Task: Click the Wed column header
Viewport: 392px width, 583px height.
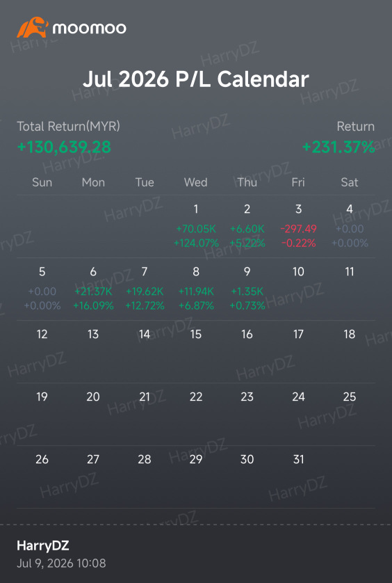Action: [x=196, y=182]
